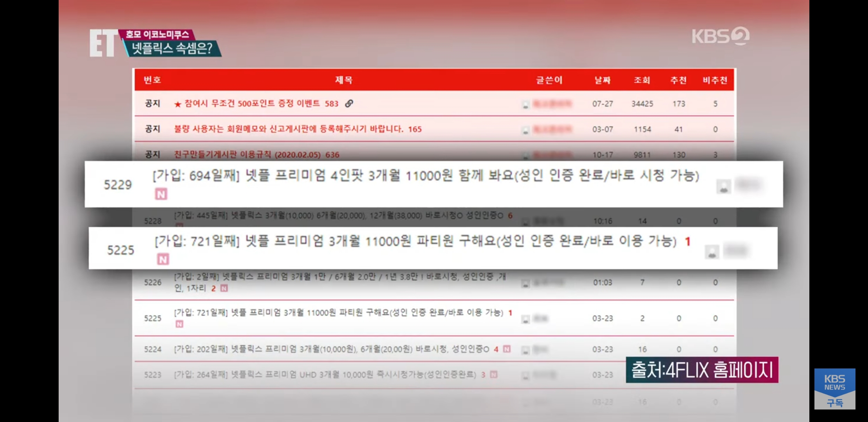The height and width of the screenshot is (422, 868).
Task: Open enlarged post 넷플 프리미엄 4인팟 3개월 11000원
Action: [x=425, y=175]
